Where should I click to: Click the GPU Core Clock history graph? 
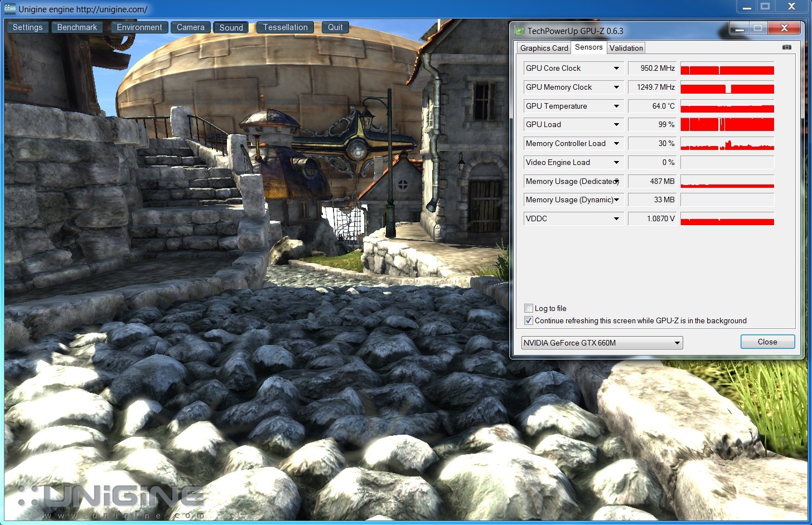[727, 68]
